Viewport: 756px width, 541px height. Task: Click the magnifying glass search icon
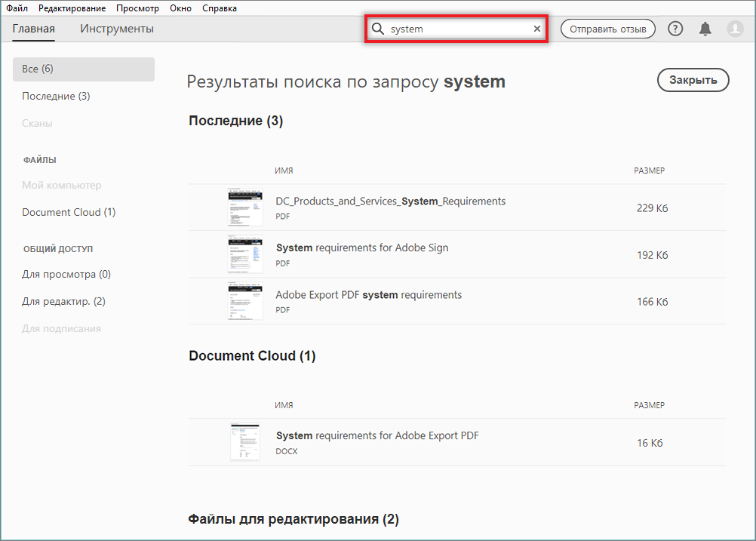click(378, 29)
